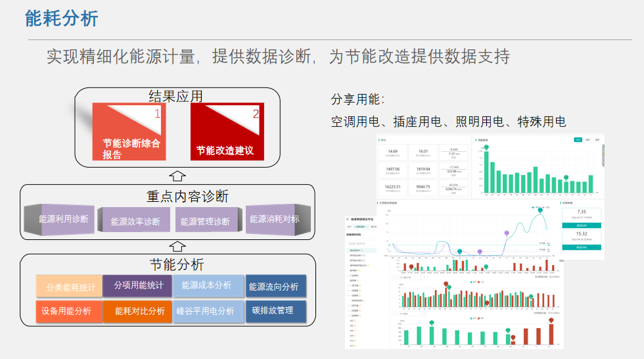
Task: Click previous arrow beside the 2023-09 date field
Action: coord(396,277)
